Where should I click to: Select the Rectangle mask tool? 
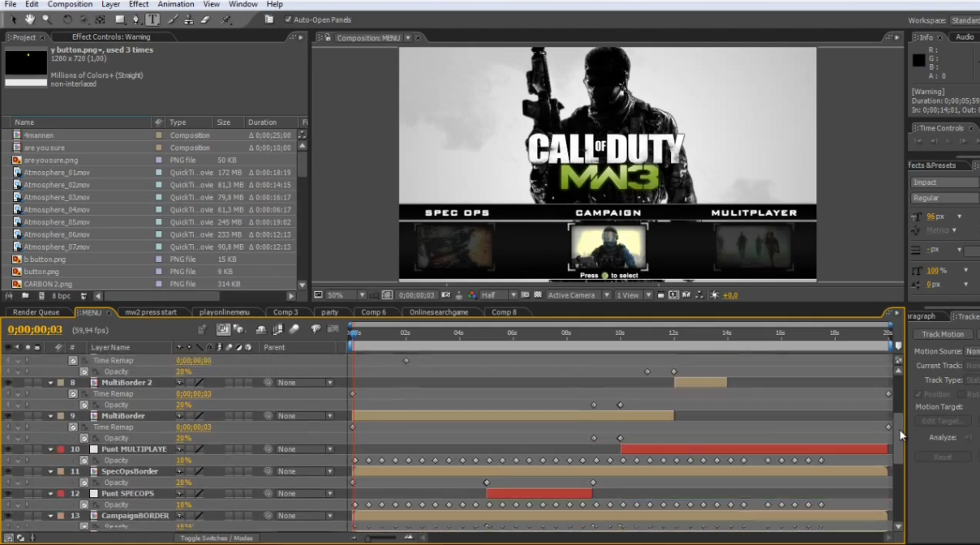(x=120, y=19)
